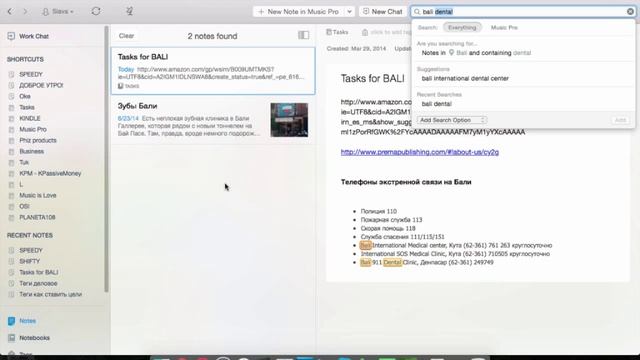
Task: Select the Music Pro search scope
Action: click(x=504, y=27)
